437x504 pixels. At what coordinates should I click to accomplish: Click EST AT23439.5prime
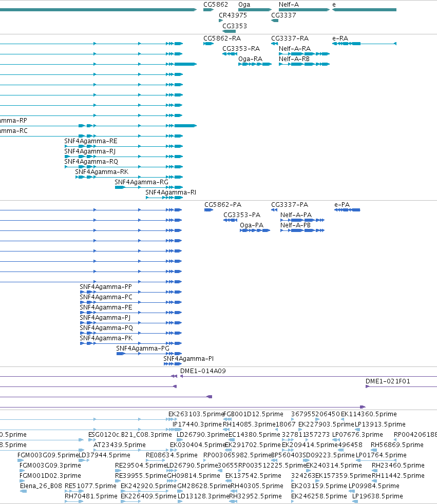point(119,445)
